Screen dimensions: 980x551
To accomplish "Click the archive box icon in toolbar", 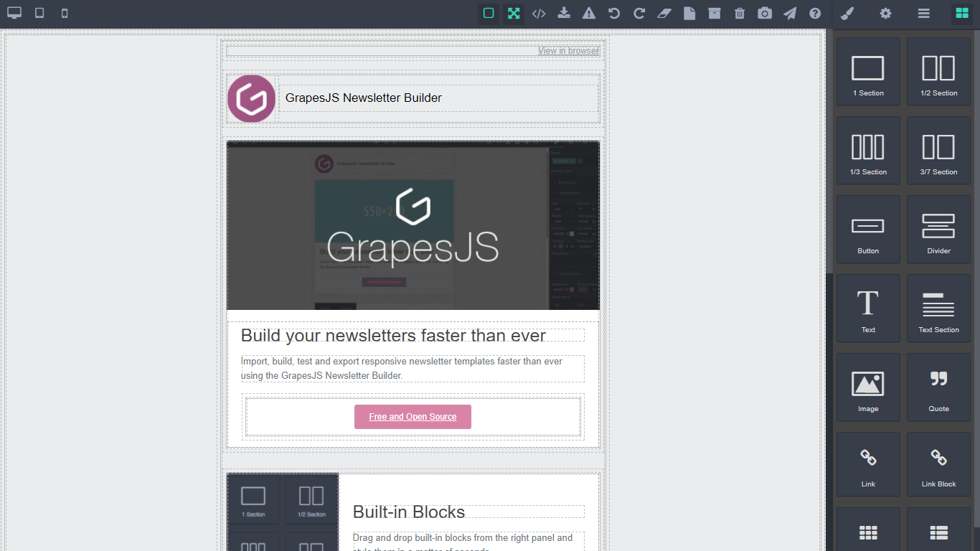I will pyautogui.click(x=715, y=13).
